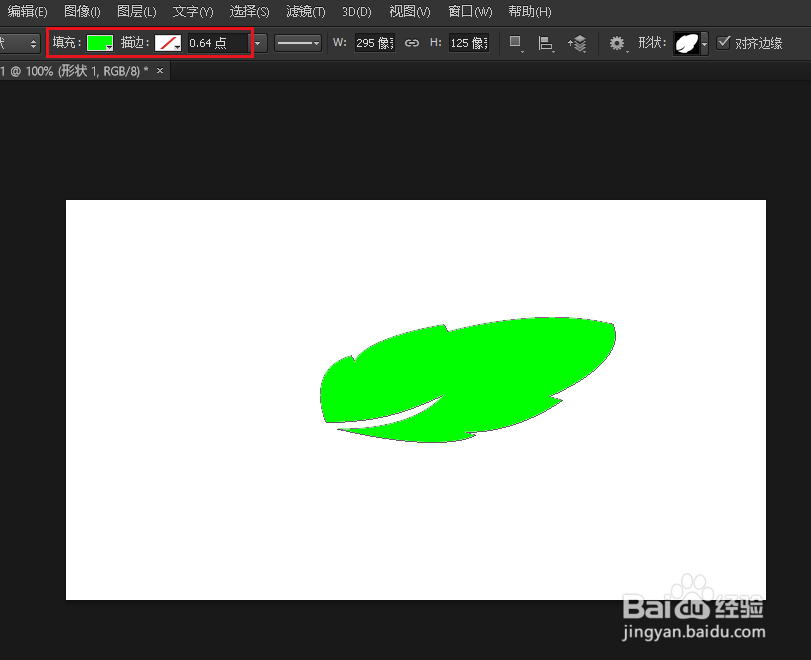This screenshot has width=811, height=660.
Task: Toggle the link width and height icon
Action: [x=412, y=43]
